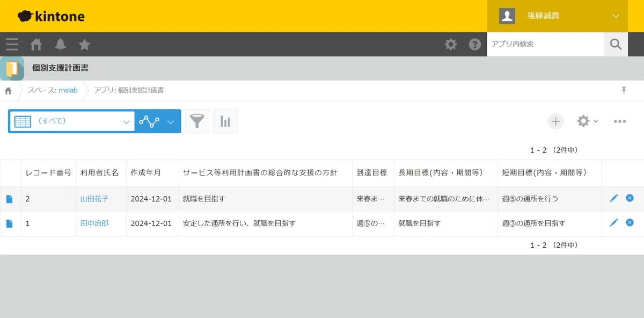
Task: Click the kintone logo
Action: click(51, 16)
